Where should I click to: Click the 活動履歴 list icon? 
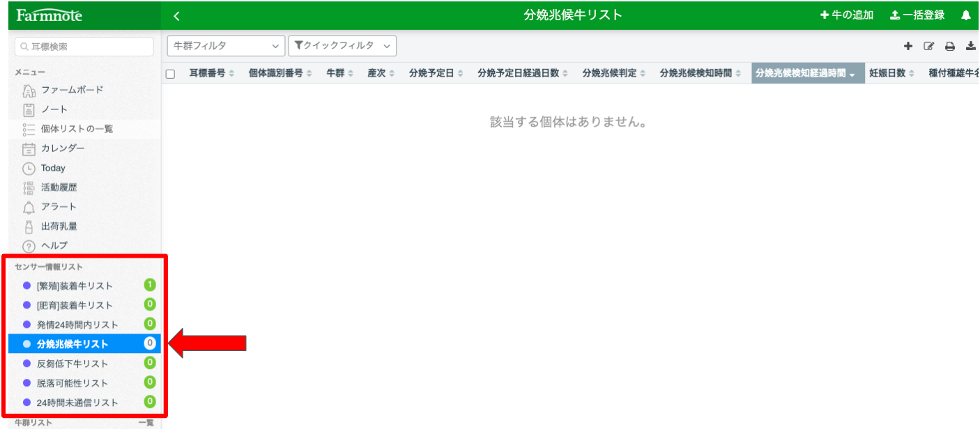(x=29, y=187)
